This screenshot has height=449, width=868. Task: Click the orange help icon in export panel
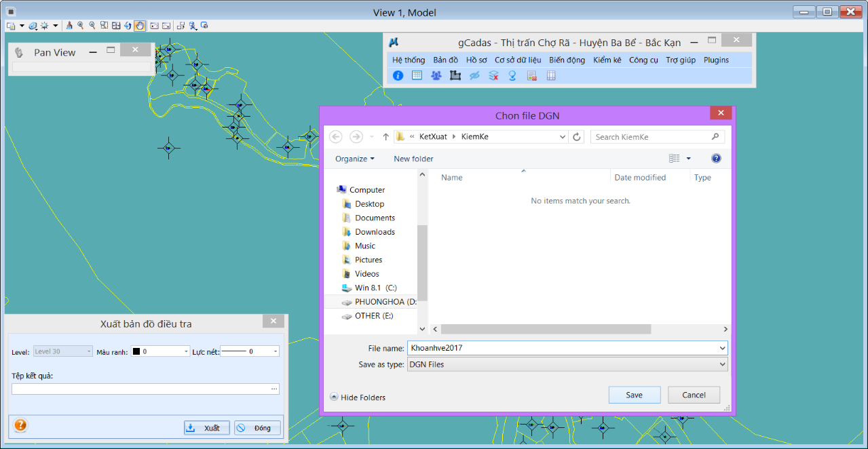click(x=20, y=425)
